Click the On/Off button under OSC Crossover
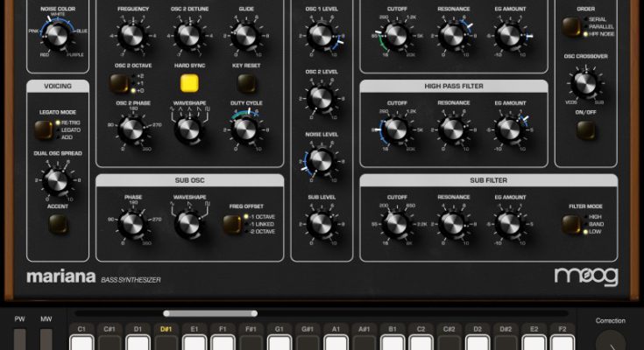The height and width of the screenshot is (350, 644). pos(585,130)
